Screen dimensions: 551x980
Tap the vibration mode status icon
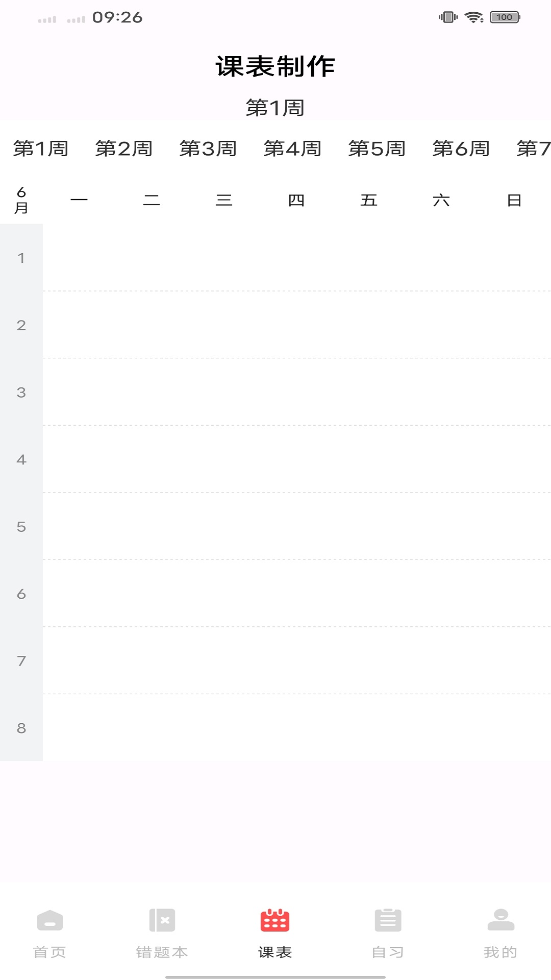pos(448,17)
